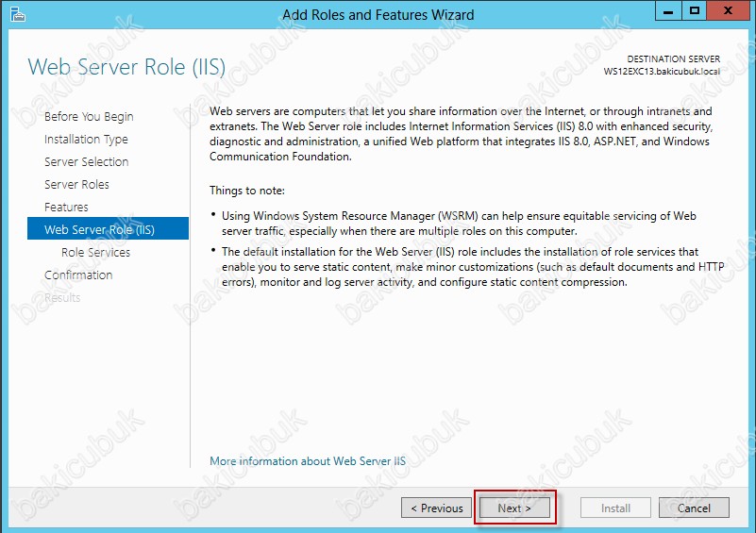
Task: Open More information about Web Server IIS
Action: point(307,461)
